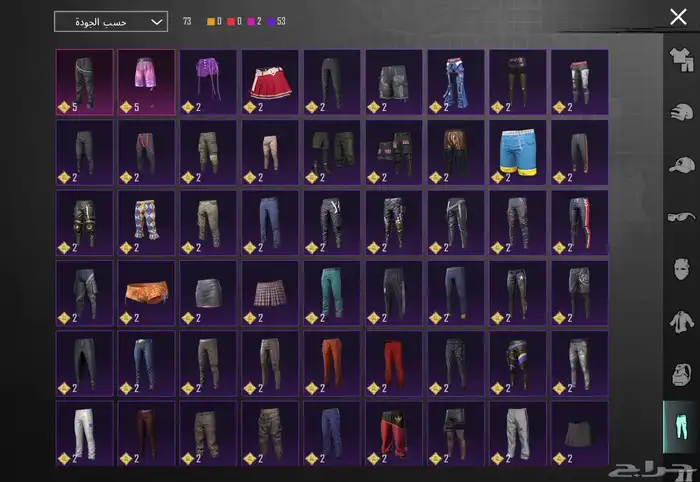Select the orange patterned briefs

tap(146, 293)
